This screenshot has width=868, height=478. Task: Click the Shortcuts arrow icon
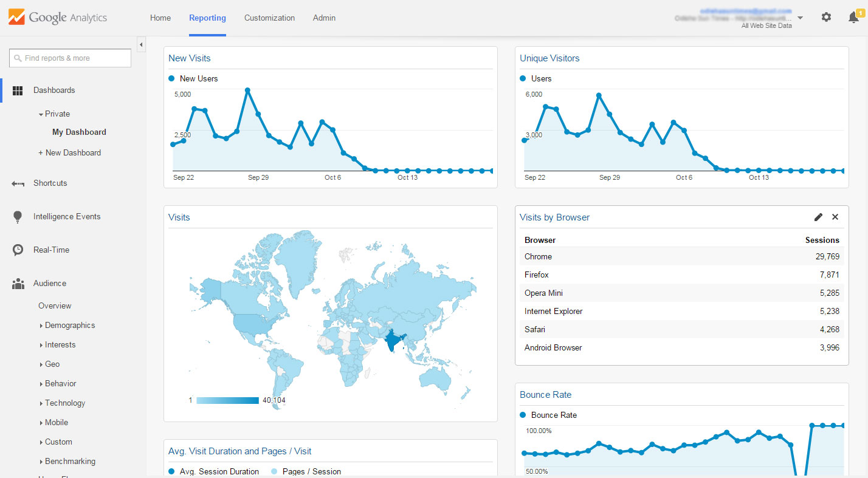pos(18,183)
